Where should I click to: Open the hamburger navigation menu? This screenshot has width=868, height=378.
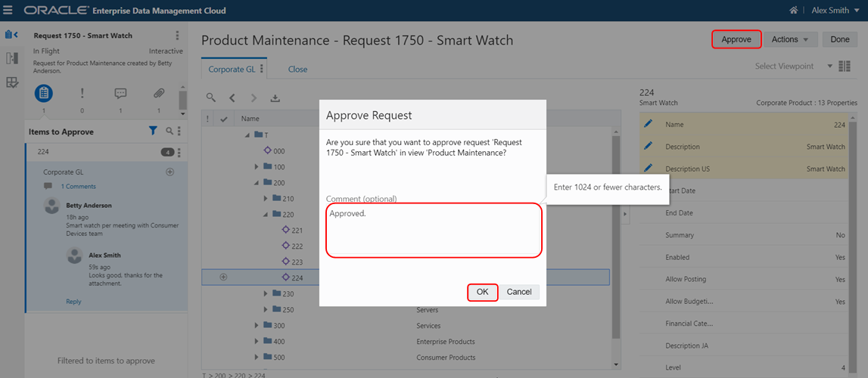(x=9, y=11)
